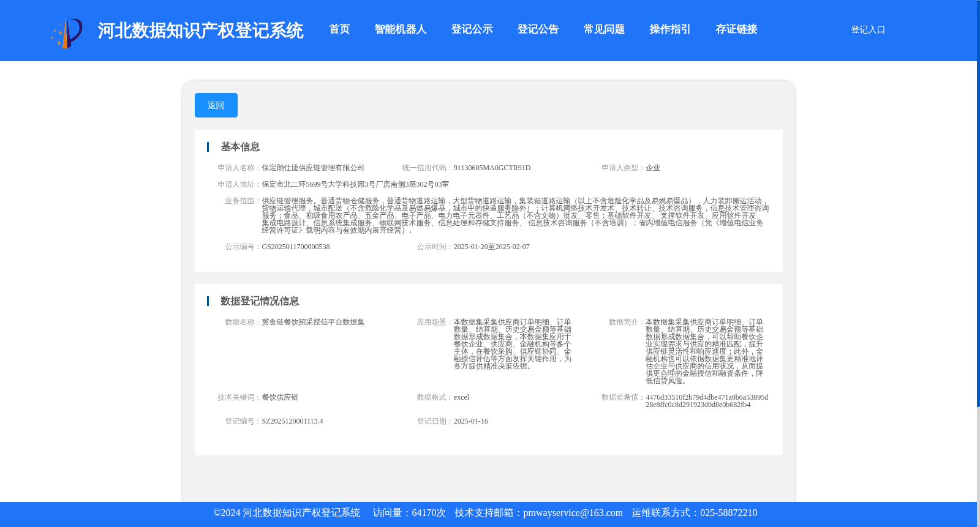The image size is (980, 527).
Task: Select the 基本信息 section heading
Action: click(240, 147)
